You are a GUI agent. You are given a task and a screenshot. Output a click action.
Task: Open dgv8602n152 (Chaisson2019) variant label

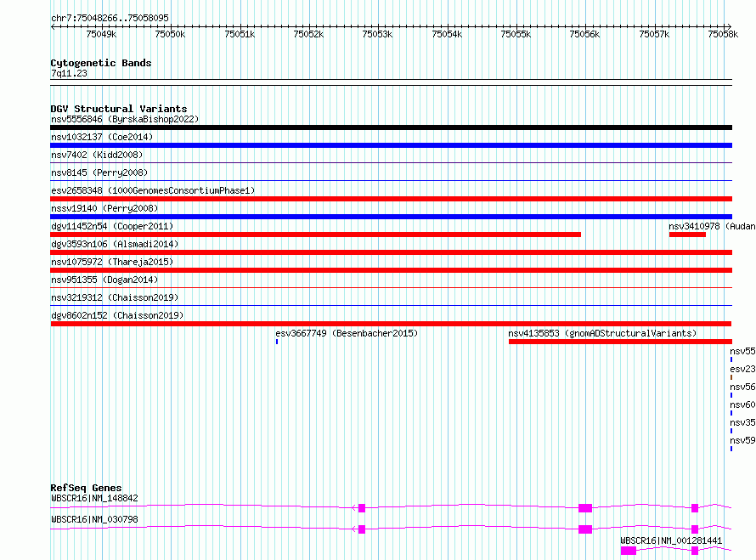(x=117, y=315)
